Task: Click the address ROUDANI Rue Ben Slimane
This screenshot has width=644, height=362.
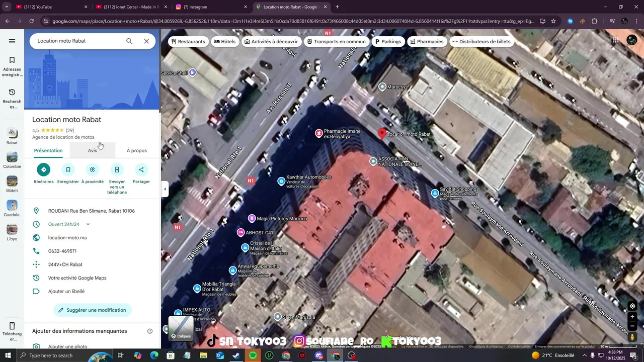Action: 93,211
